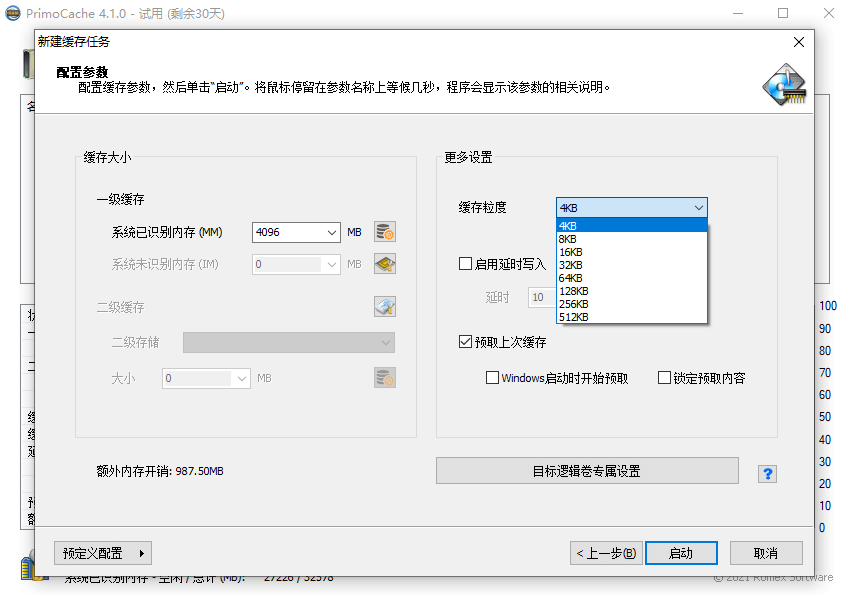The image size is (849, 595).
Task: Enable the 启用延时写入 checkbox
Action: point(465,264)
